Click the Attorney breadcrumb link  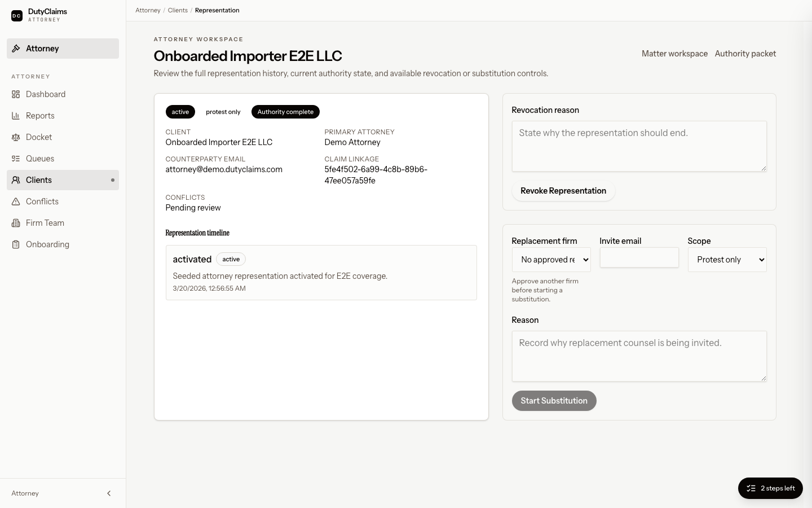point(148,10)
